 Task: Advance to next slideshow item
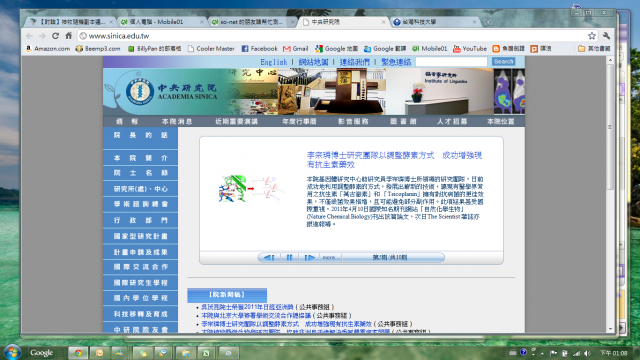(x=309, y=258)
